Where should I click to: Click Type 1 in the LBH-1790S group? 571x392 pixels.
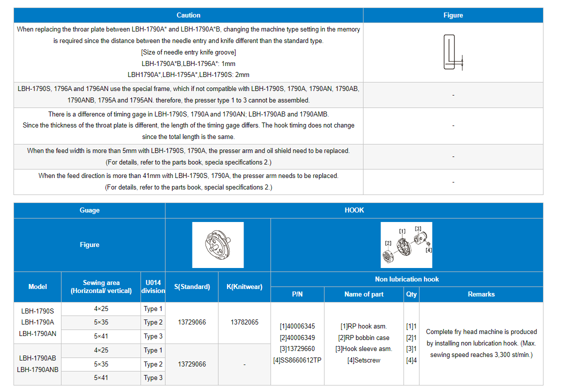pyautogui.click(x=153, y=309)
